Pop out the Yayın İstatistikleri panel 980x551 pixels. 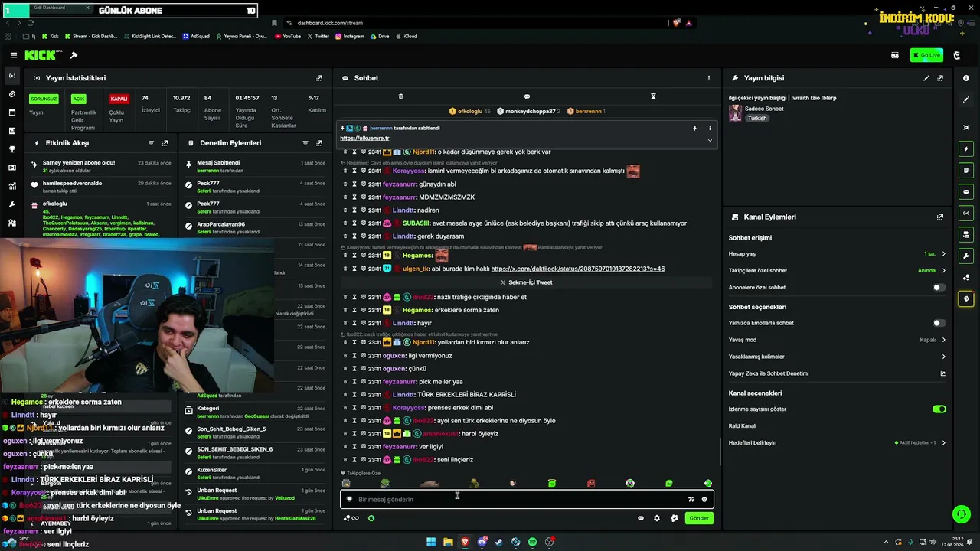pos(319,78)
